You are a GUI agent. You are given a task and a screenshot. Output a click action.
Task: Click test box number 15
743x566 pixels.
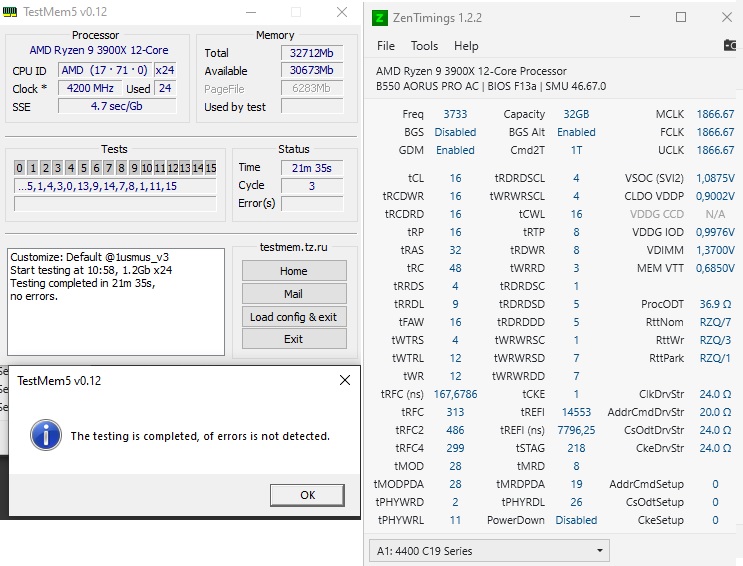click(x=211, y=168)
